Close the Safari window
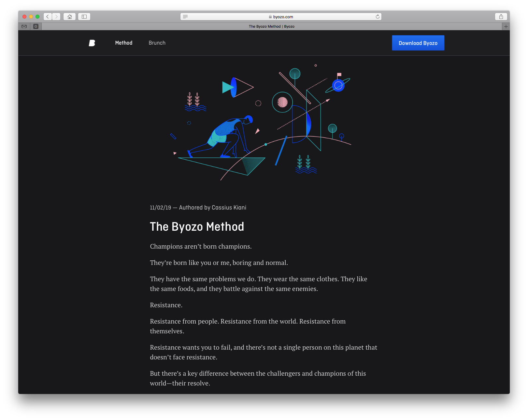 point(24,17)
